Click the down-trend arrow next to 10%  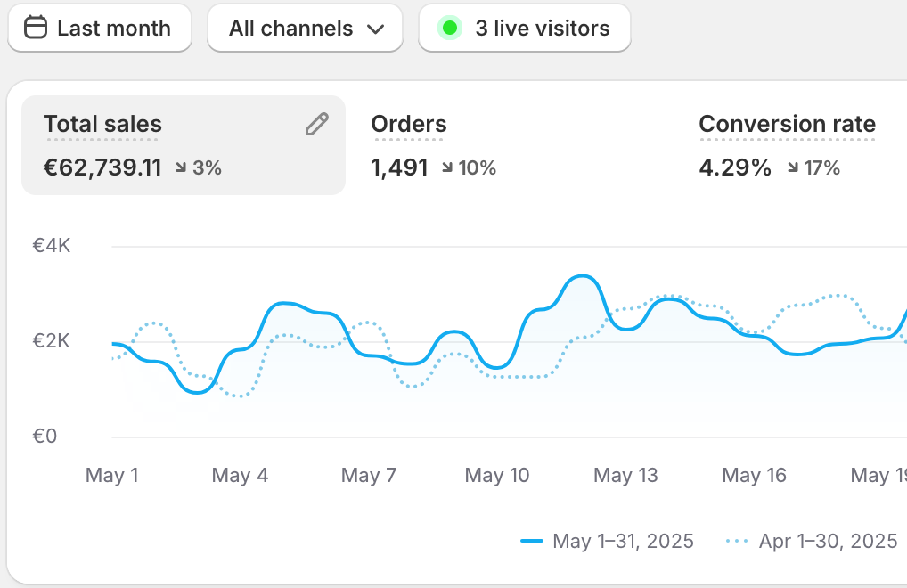click(446, 167)
